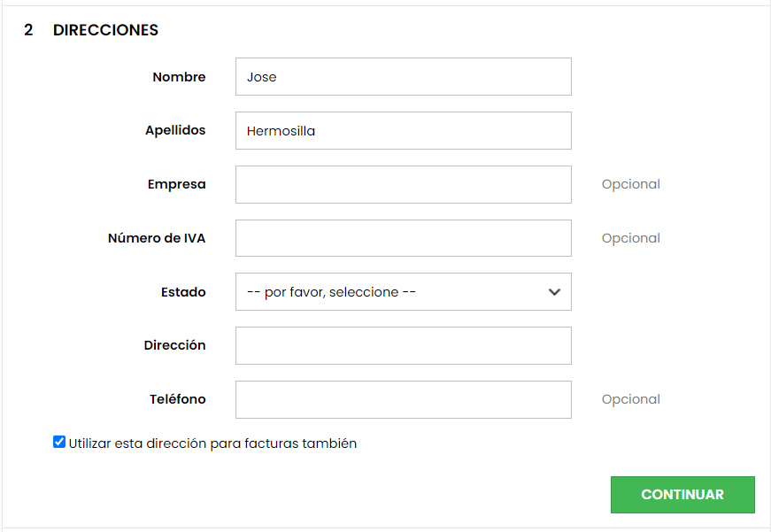Click the Opcional hint beside Empresa
Viewport: 771px width, 532px height.
[x=630, y=184]
